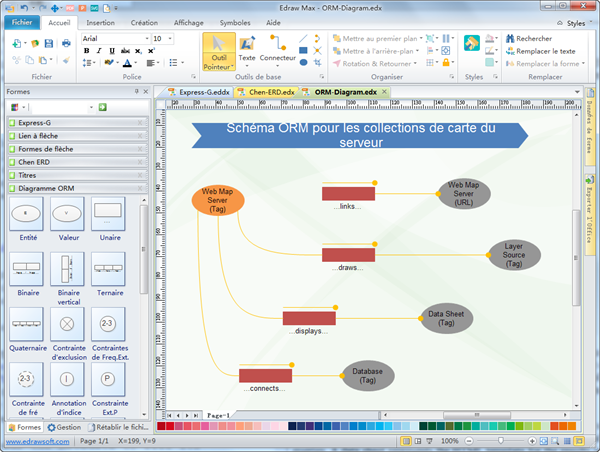Open the Insertion ribbon tab
Image resolution: width=600 pixels, height=452 pixels.
pos(100,21)
